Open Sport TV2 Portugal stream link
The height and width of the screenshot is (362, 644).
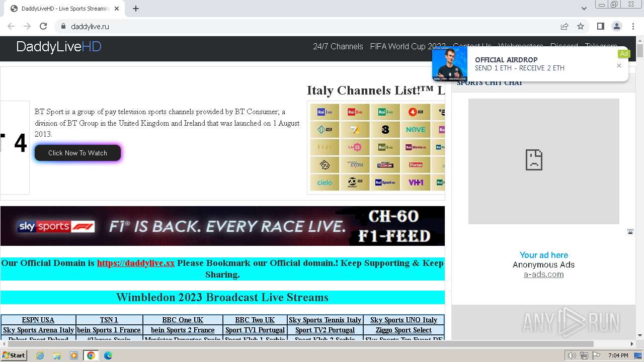tap(325, 330)
